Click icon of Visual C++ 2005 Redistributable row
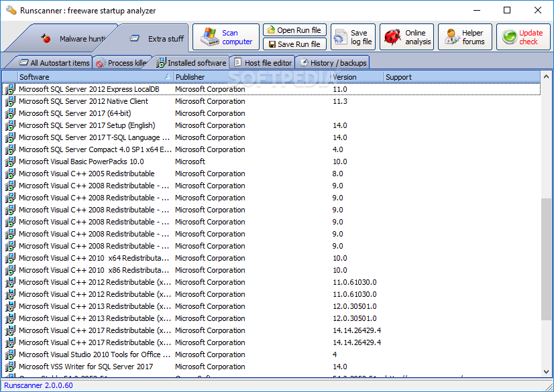Image resolution: width=554 pixels, height=392 pixels. [10, 174]
